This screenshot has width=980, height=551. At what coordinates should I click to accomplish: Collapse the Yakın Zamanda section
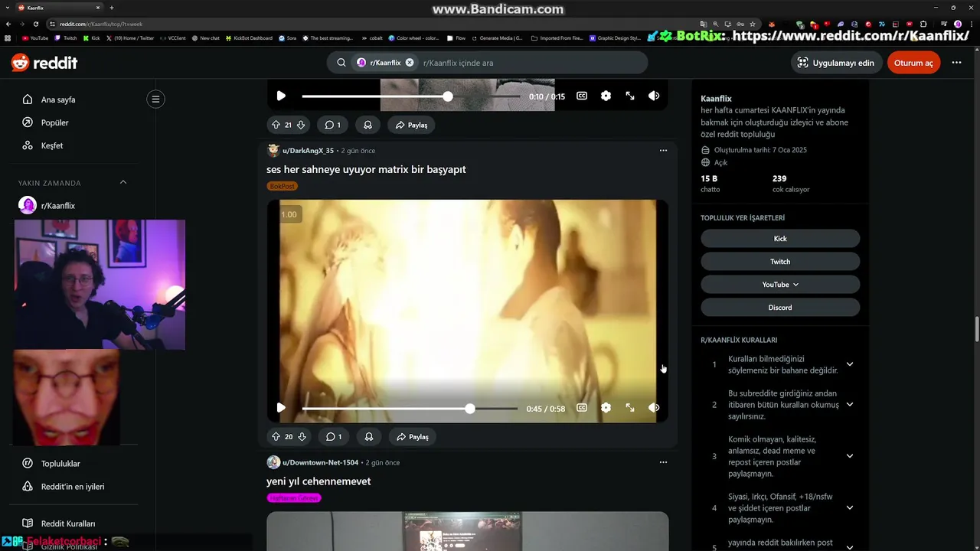[123, 182]
